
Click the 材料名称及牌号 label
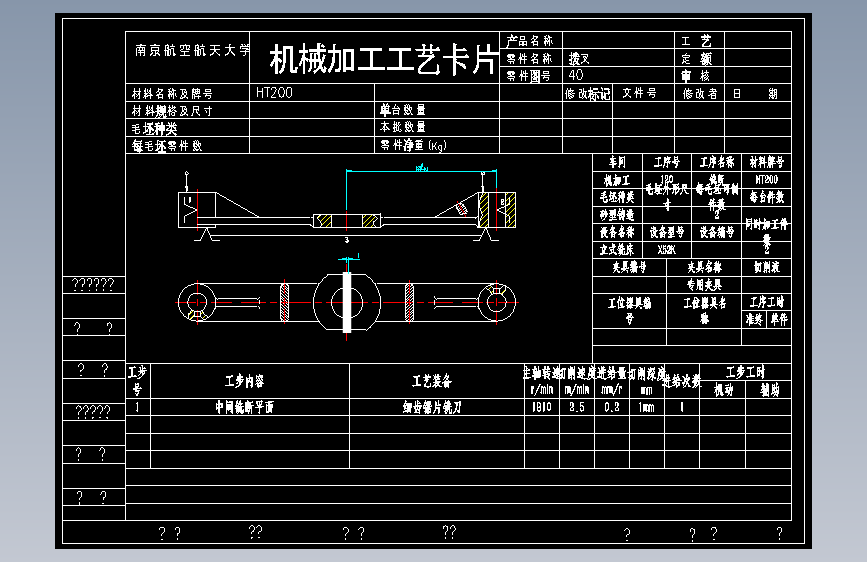tap(172, 93)
